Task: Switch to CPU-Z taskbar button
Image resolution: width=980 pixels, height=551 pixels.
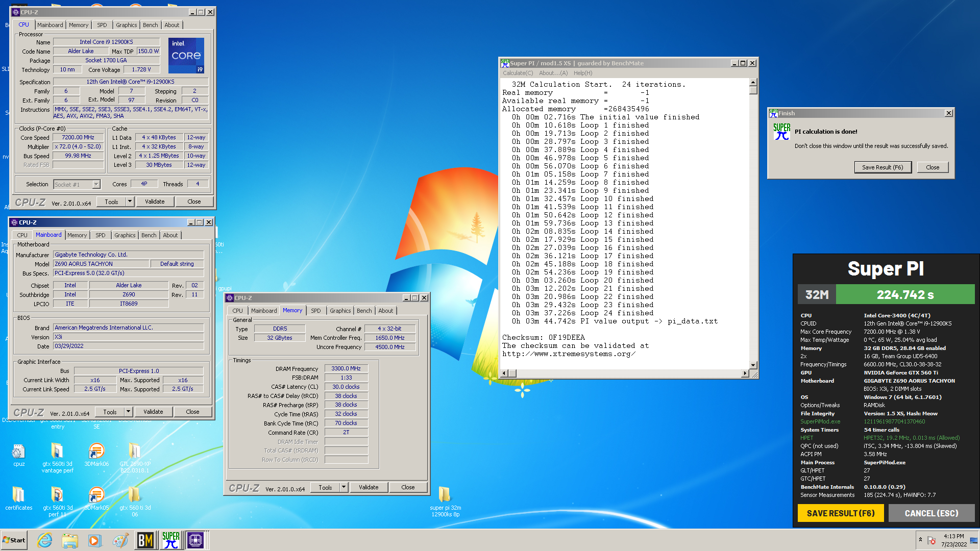Action: (195, 540)
